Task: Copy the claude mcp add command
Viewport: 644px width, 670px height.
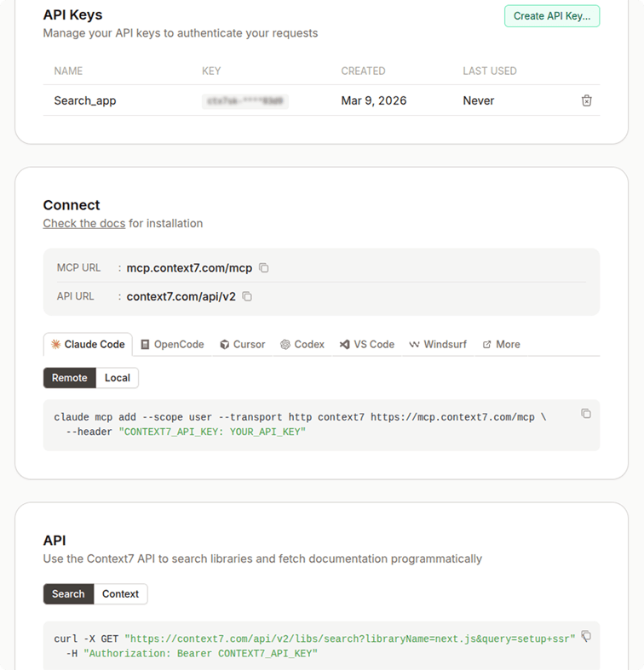Action: coord(586,414)
